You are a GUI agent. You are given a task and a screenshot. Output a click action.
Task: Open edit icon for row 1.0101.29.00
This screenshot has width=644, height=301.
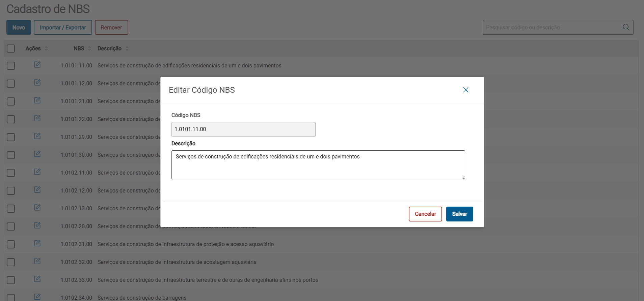tap(37, 136)
